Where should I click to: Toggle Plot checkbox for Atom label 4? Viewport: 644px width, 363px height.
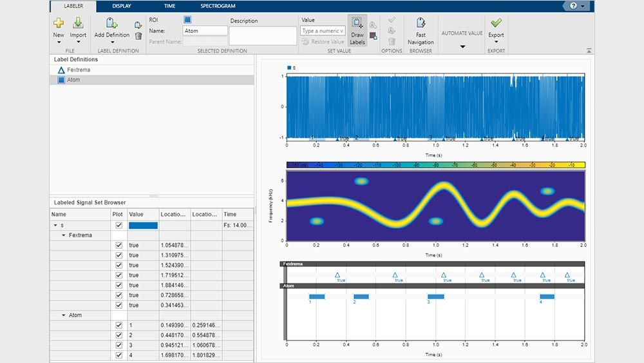118,355
